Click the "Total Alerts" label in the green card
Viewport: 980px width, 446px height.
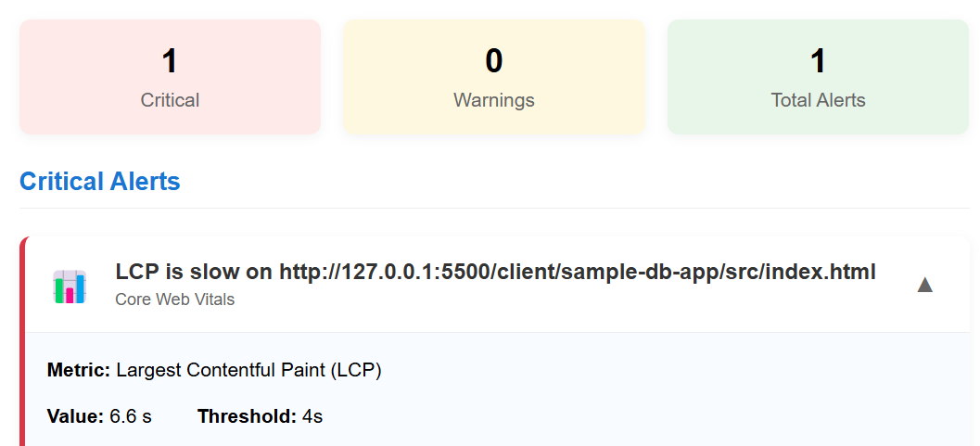pos(818,100)
